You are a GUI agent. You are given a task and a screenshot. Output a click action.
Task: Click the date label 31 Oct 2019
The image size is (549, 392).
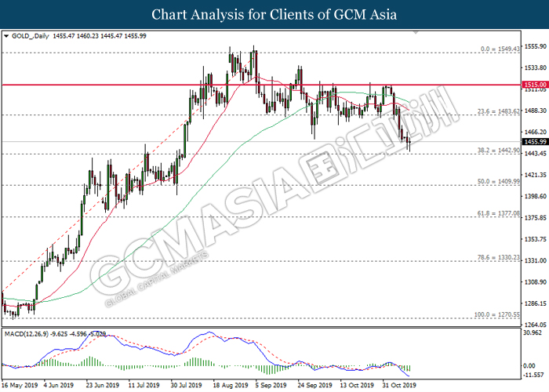pos(399,385)
